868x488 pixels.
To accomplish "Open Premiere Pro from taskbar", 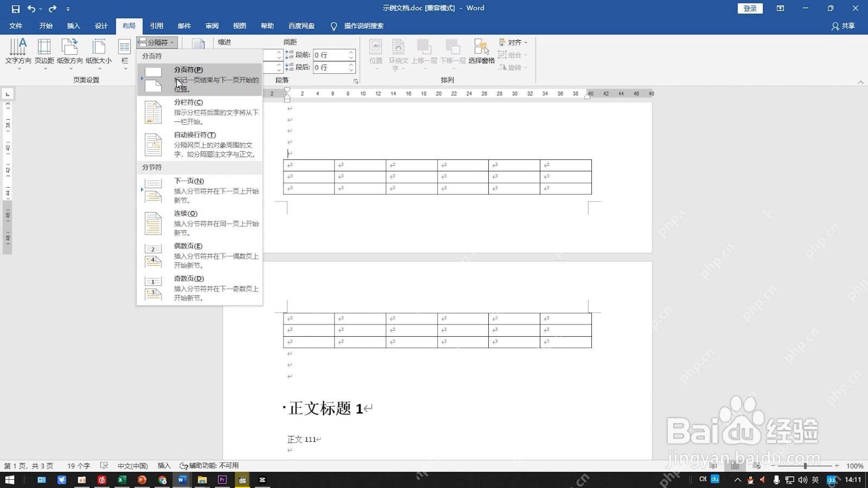I will 222,480.
